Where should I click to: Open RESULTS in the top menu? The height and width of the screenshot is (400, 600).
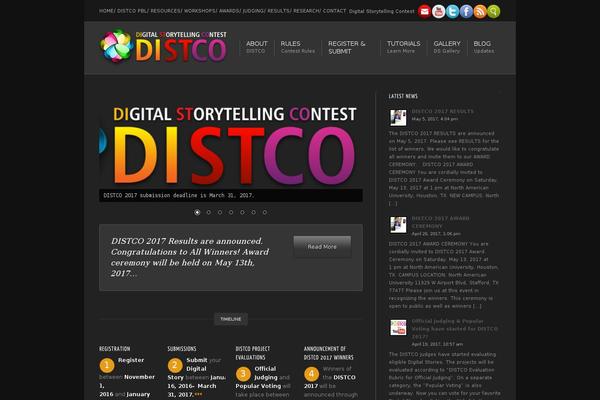click(278, 11)
